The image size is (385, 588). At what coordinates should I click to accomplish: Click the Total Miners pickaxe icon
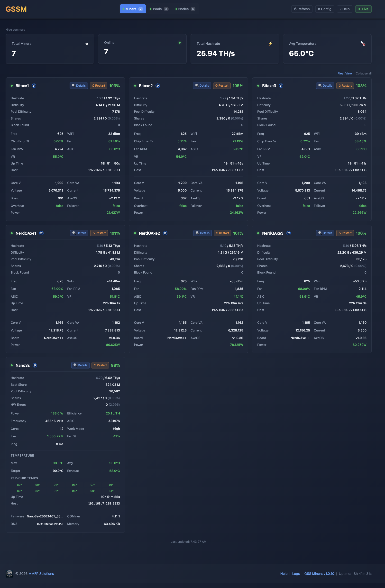click(87, 44)
